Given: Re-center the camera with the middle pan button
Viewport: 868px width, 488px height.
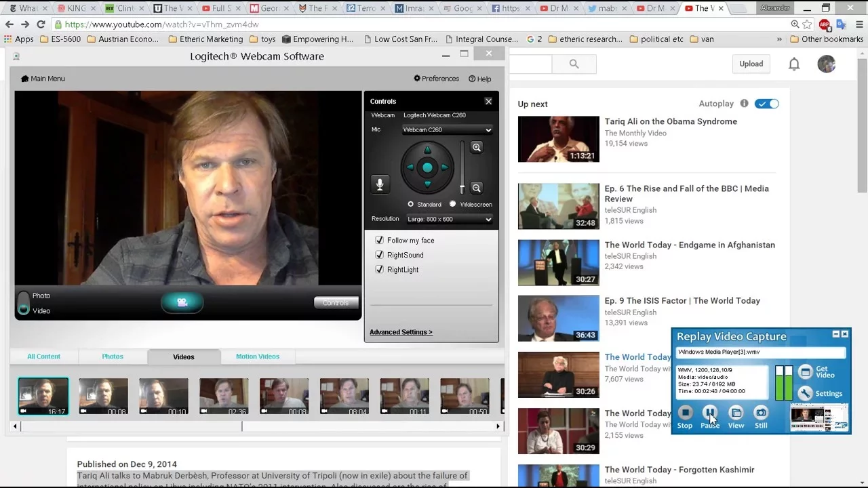Looking at the screenshot, I should [x=427, y=167].
